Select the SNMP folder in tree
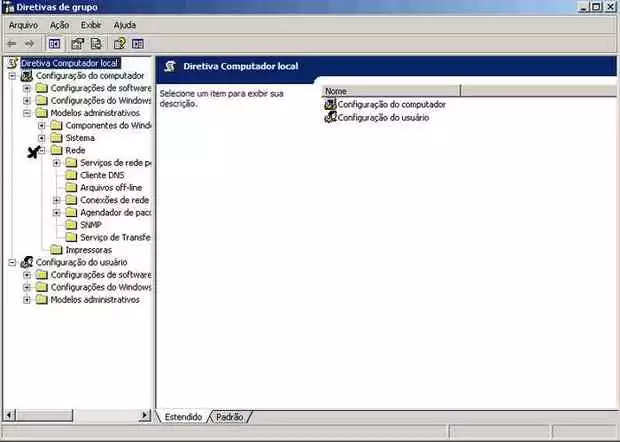This screenshot has height=442, width=620. point(91,225)
